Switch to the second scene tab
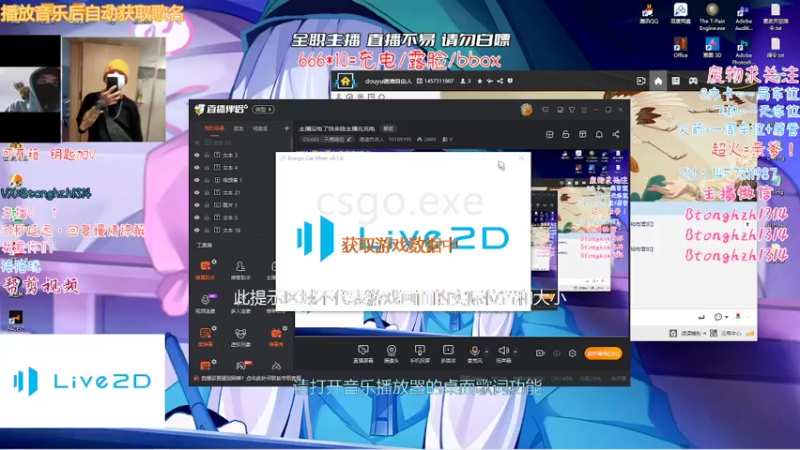The image size is (800, 450). (x=238, y=129)
